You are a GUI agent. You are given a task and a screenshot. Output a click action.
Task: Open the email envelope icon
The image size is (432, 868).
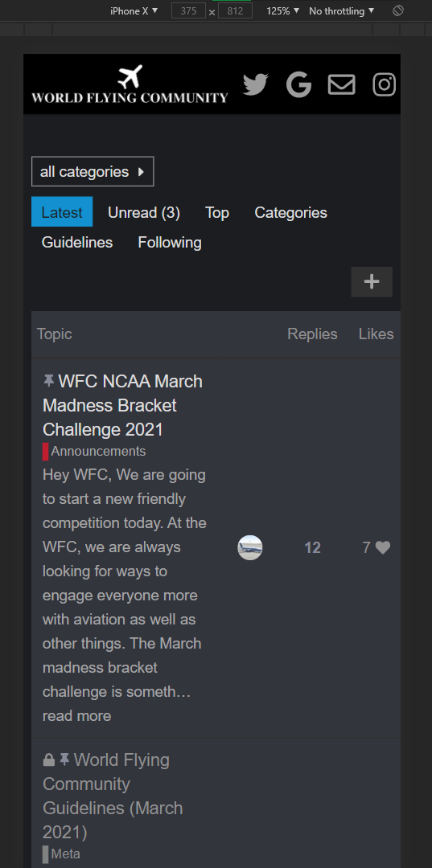341,84
